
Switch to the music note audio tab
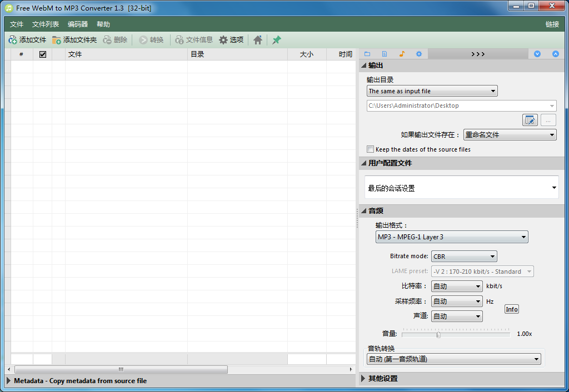point(402,54)
